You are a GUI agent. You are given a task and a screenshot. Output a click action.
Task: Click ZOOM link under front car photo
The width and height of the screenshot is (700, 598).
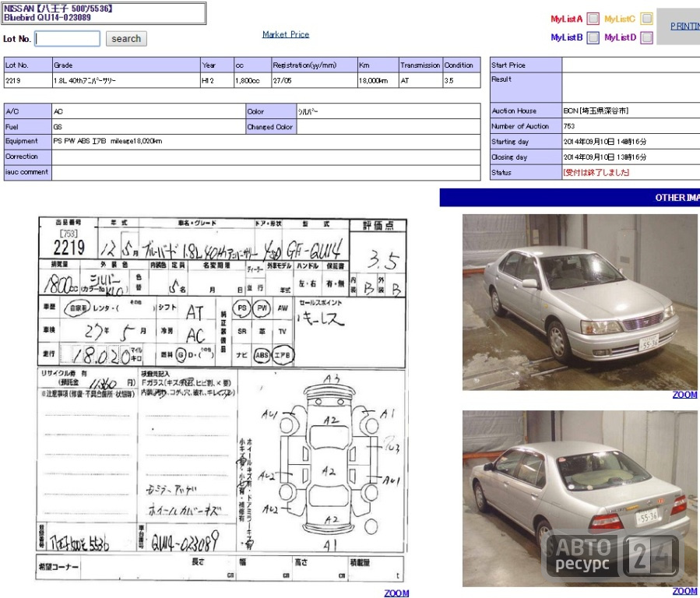click(684, 395)
